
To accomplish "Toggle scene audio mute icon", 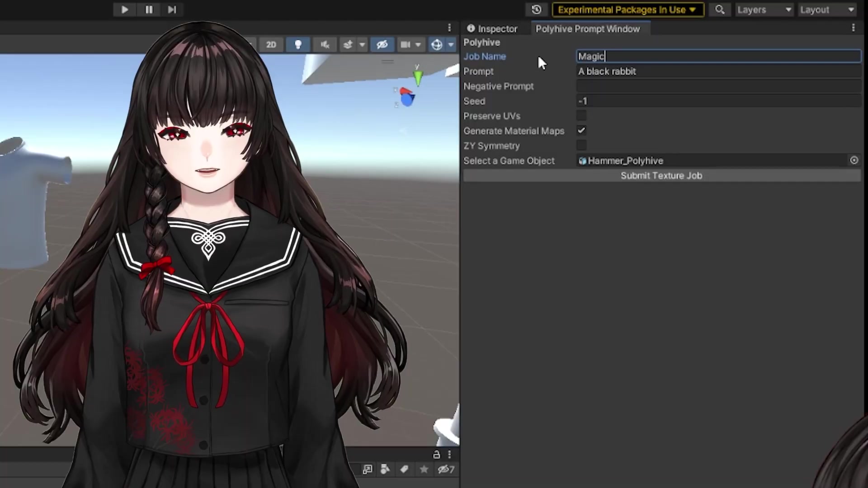I will click(x=325, y=45).
